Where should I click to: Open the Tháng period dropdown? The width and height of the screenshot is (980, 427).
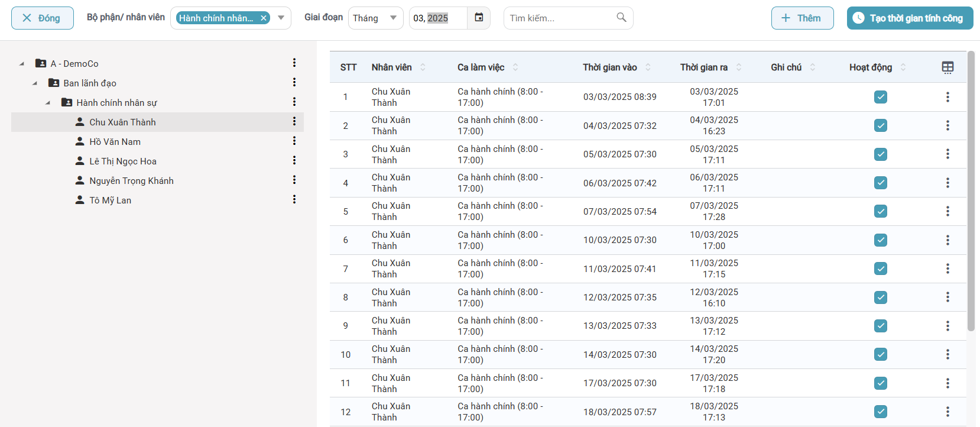point(375,18)
